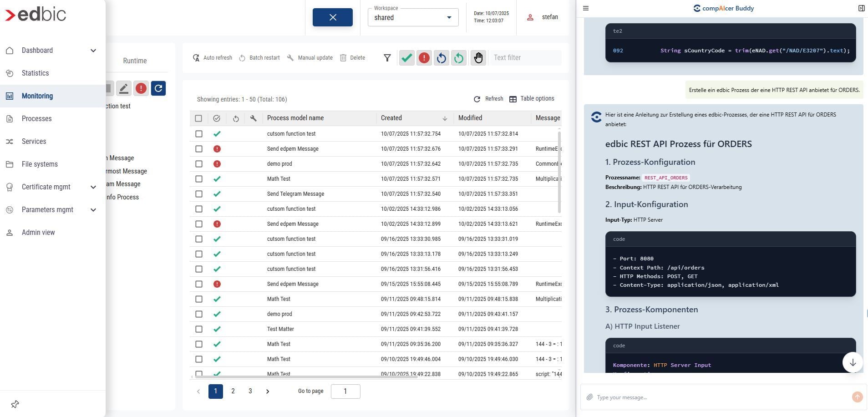This screenshot has width=868, height=417.
Task: Toggle the red error status filter
Action: click(424, 58)
